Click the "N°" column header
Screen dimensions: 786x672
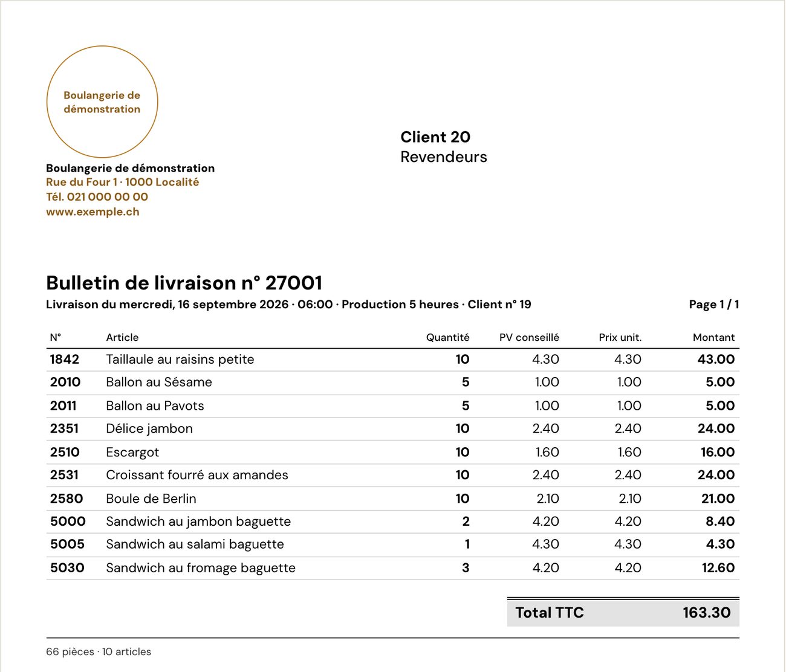(56, 337)
